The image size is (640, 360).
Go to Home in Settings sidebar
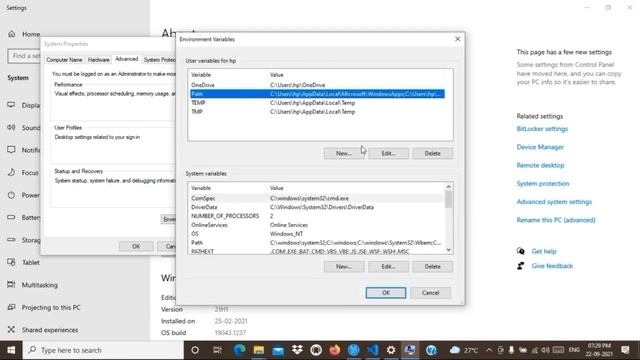[x=24, y=34]
